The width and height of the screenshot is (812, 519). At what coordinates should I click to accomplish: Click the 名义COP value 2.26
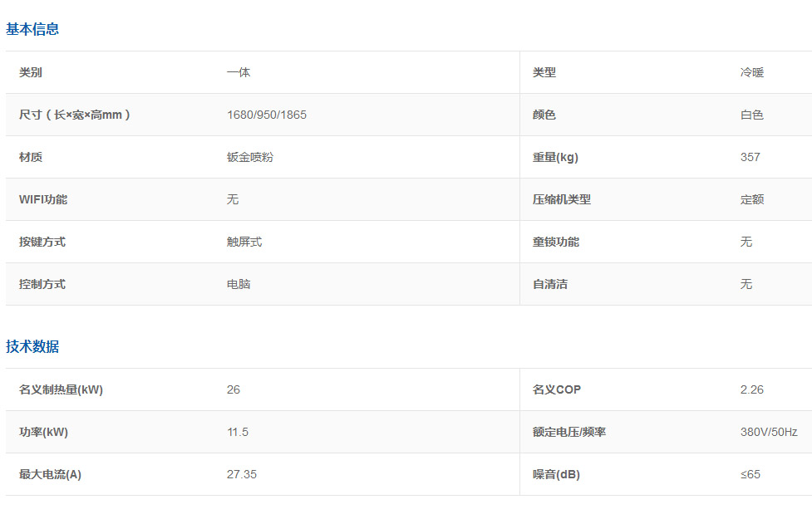tap(751, 389)
